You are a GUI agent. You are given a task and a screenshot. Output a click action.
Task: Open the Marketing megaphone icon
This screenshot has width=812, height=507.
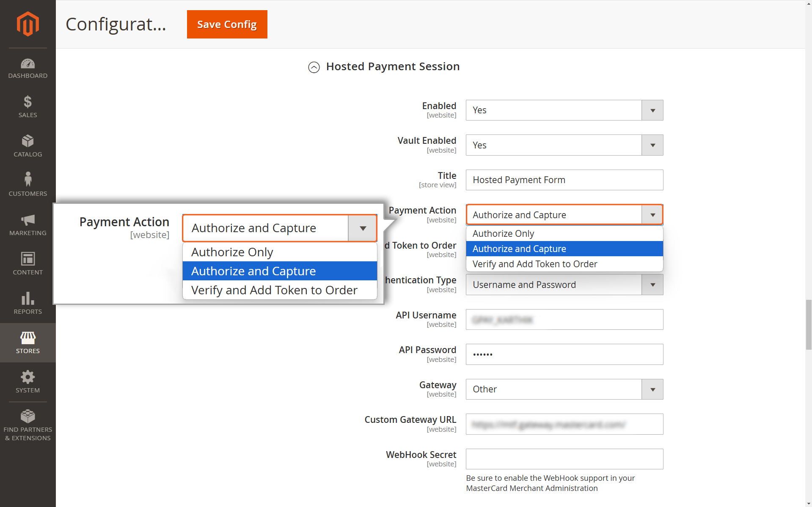click(28, 220)
